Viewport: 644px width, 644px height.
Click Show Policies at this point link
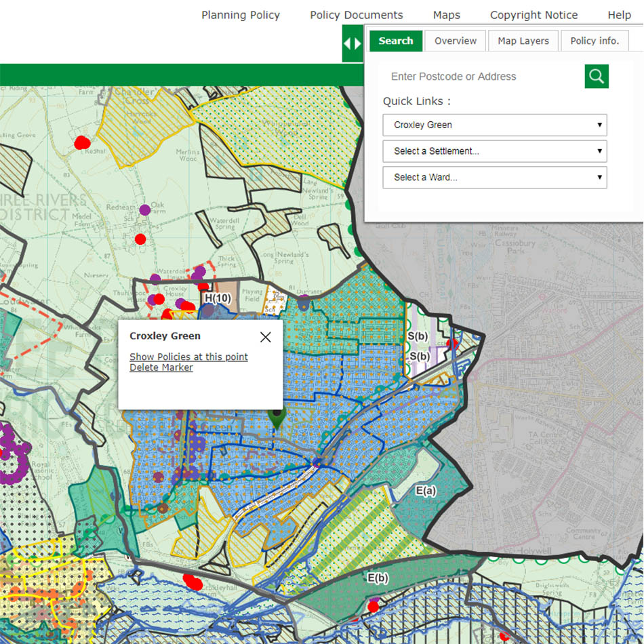pos(188,357)
